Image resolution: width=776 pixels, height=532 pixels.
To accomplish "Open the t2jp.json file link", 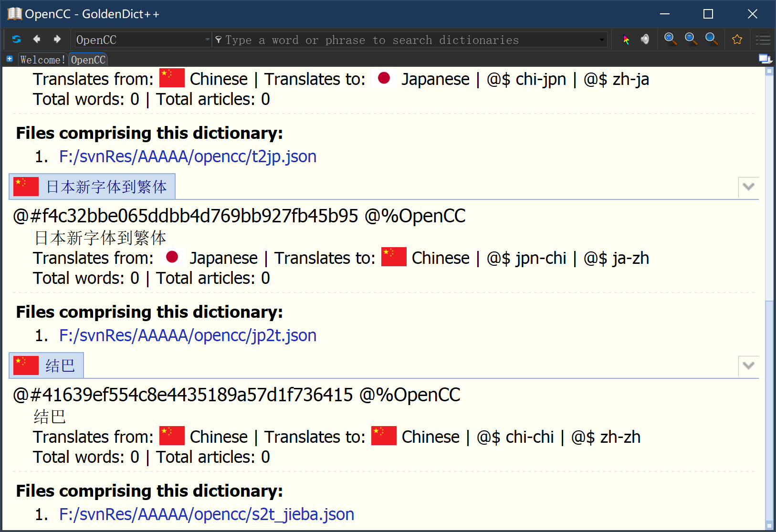I will tap(188, 156).
